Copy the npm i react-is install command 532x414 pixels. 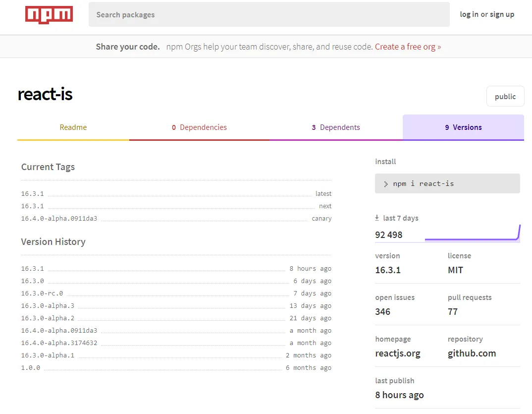pyautogui.click(x=447, y=184)
